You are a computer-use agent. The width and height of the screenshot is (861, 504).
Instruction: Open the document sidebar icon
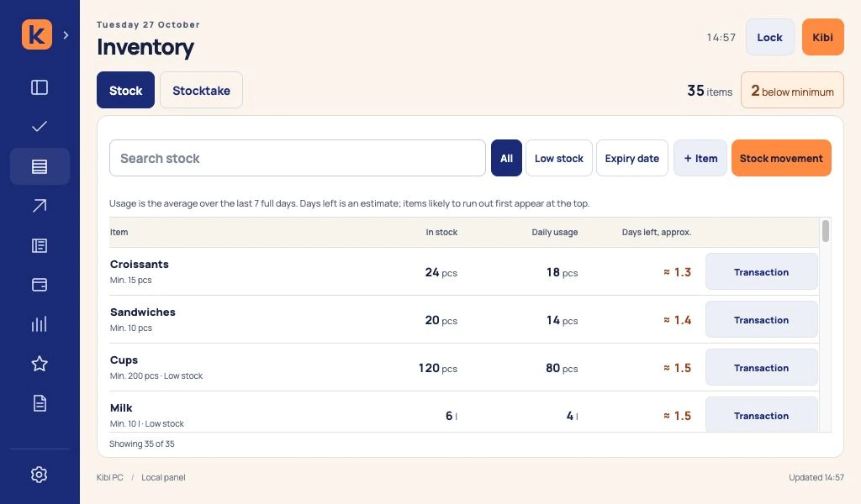pyautogui.click(x=40, y=403)
